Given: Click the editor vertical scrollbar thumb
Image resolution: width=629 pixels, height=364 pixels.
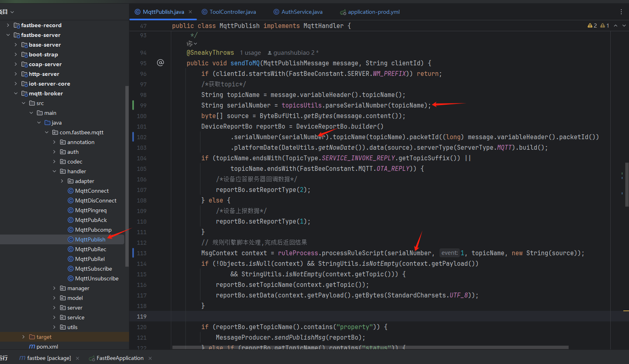Looking at the screenshot, I should coord(627,185).
